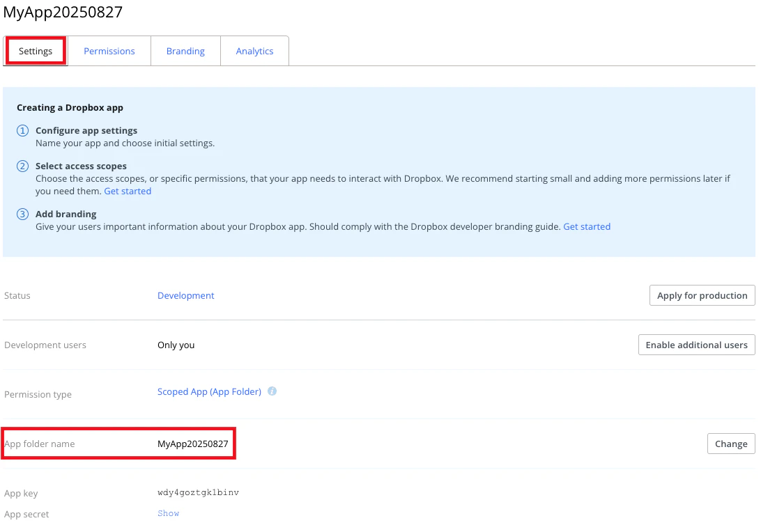Image resolution: width=761 pixels, height=532 pixels.
Task: Click the Status label
Action: [x=17, y=295]
